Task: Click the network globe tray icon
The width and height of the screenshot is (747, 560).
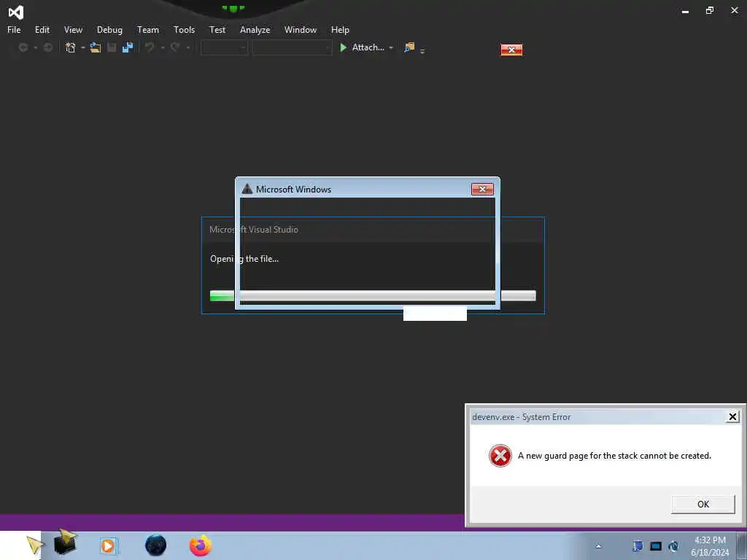Action: (673, 546)
